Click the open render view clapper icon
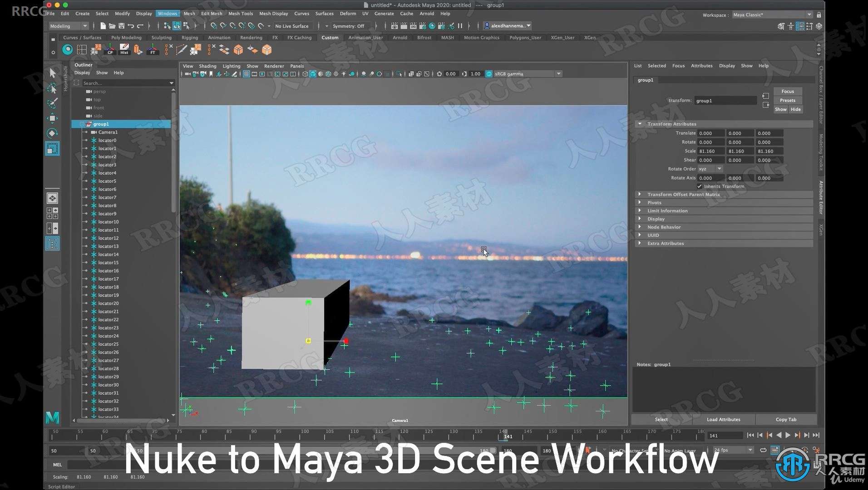Image resolution: width=868 pixels, height=490 pixels. tap(394, 26)
